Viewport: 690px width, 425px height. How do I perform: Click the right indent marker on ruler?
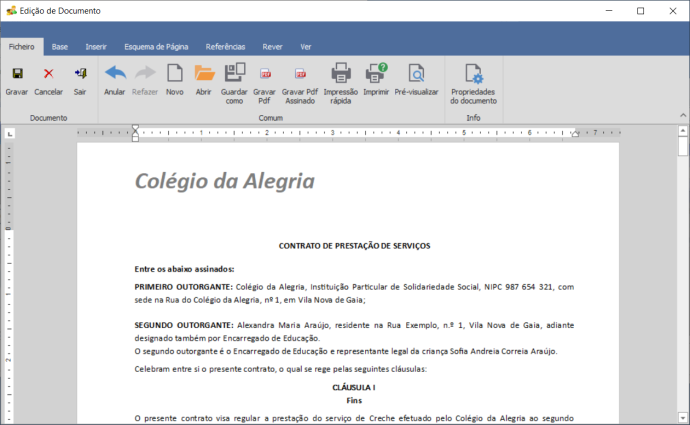coord(575,134)
